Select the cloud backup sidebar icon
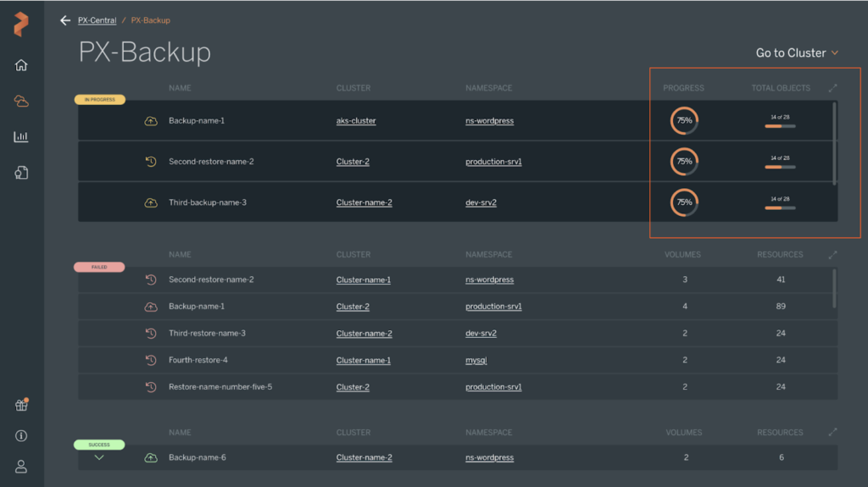Screen dimensions: 868x487 [x=21, y=102]
